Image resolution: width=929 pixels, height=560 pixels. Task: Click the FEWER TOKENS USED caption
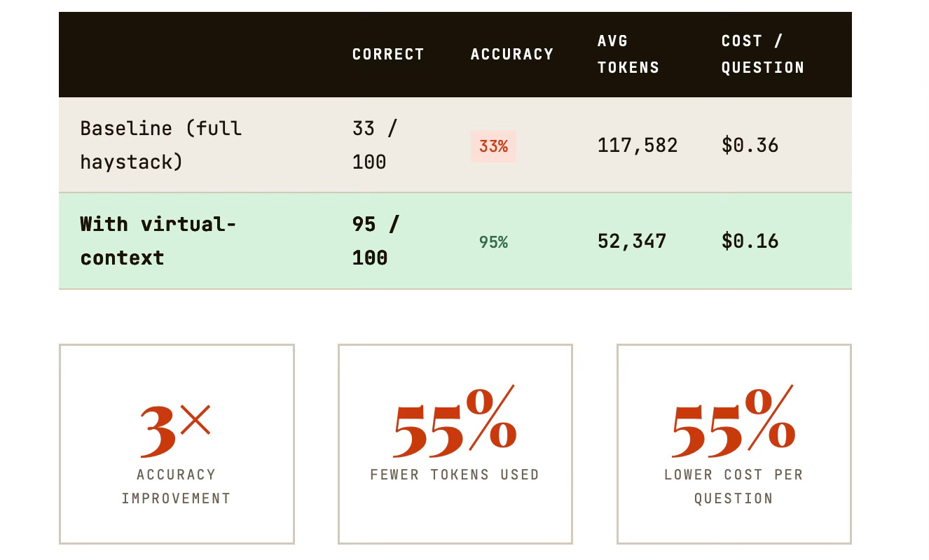pos(455,475)
